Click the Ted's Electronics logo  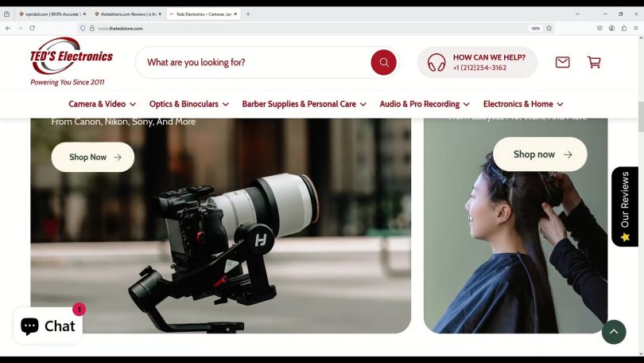(x=72, y=56)
